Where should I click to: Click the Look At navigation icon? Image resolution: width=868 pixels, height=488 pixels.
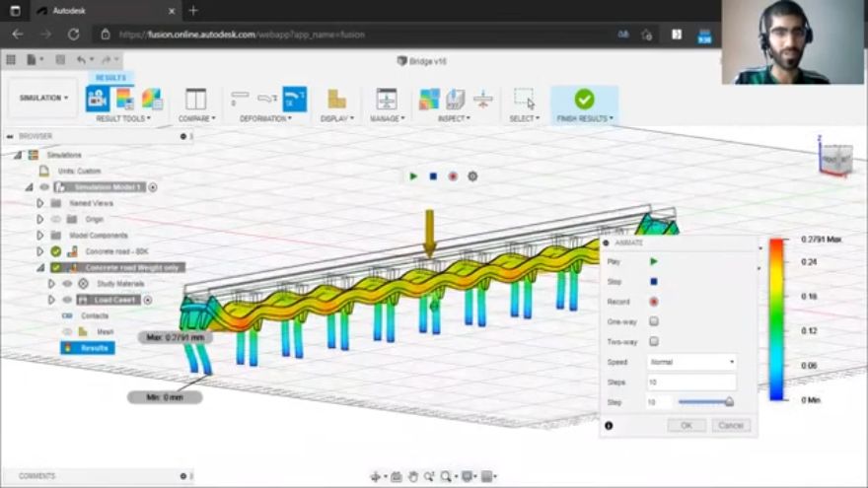click(396, 476)
